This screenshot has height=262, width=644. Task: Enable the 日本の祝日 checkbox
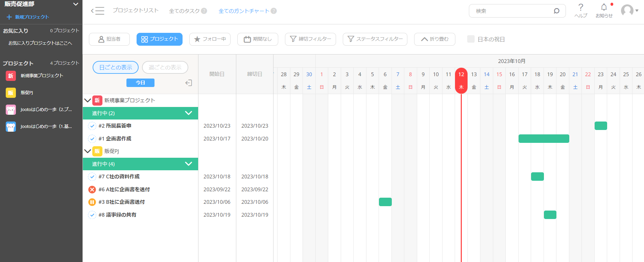(x=471, y=39)
